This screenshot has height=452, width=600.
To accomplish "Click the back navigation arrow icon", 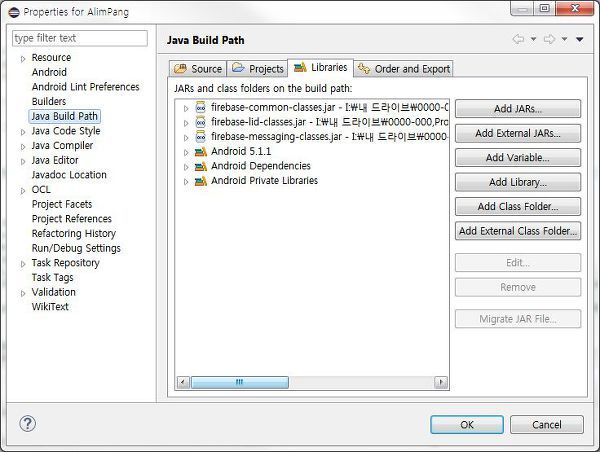I will coord(518,39).
